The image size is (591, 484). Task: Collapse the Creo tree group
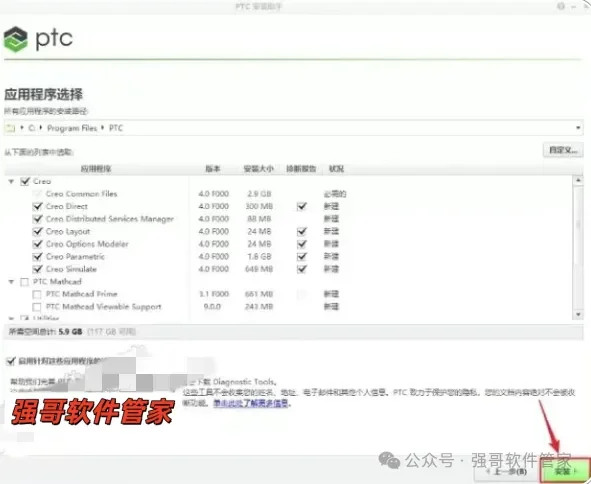(x=11, y=182)
